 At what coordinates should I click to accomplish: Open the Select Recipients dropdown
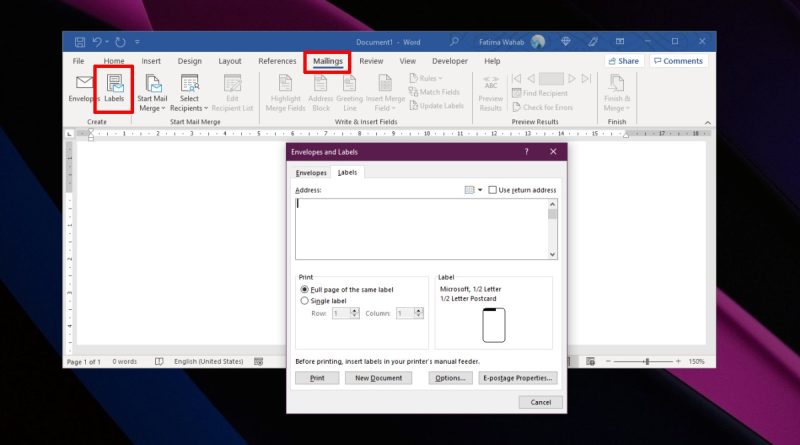189,93
